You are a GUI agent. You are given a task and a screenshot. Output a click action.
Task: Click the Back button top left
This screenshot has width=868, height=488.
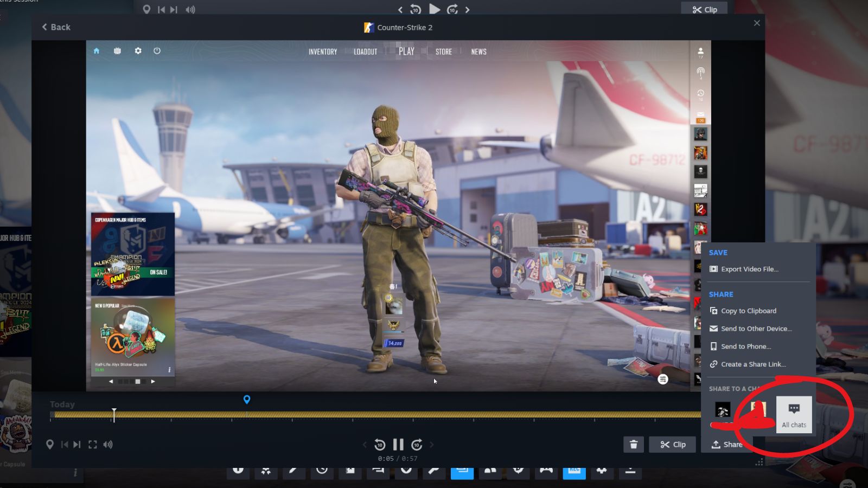(55, 27)
